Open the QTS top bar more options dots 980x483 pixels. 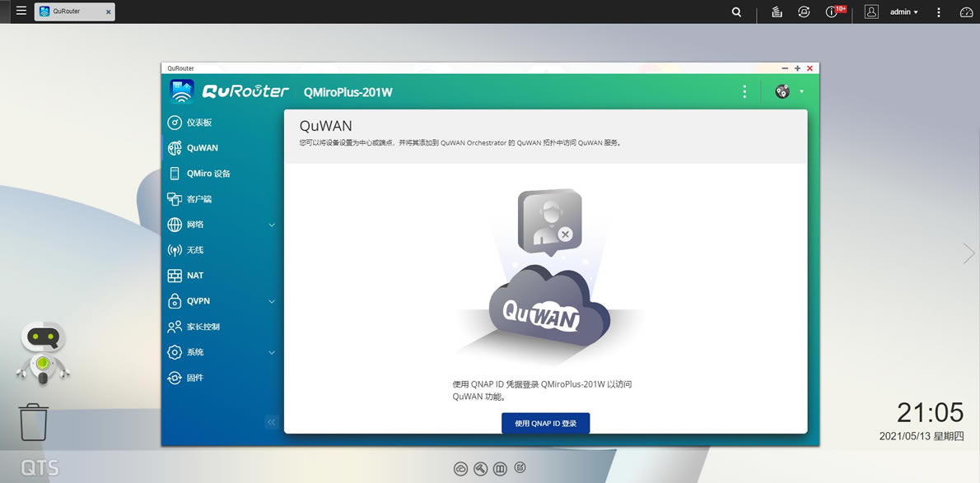pyautogui.click(x=939, y=12)
